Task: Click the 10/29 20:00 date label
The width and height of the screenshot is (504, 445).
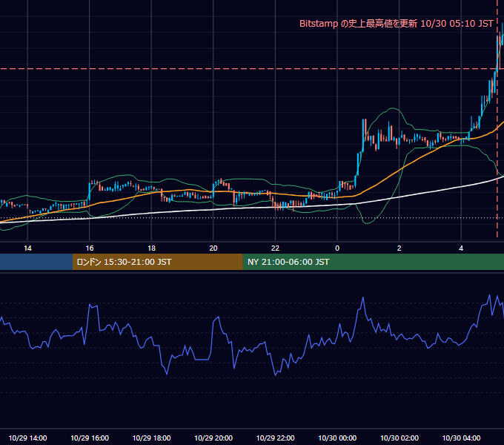Action: point(213,438)
